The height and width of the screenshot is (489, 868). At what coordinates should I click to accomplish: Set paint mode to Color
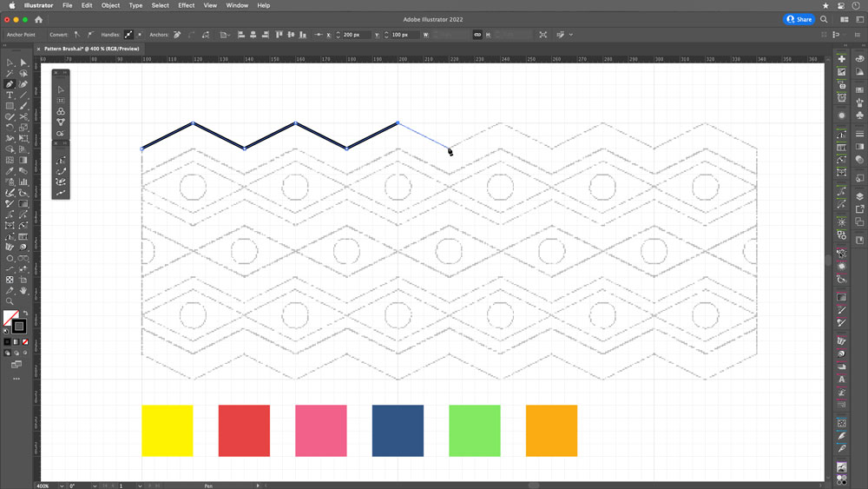tap(7, 342)
